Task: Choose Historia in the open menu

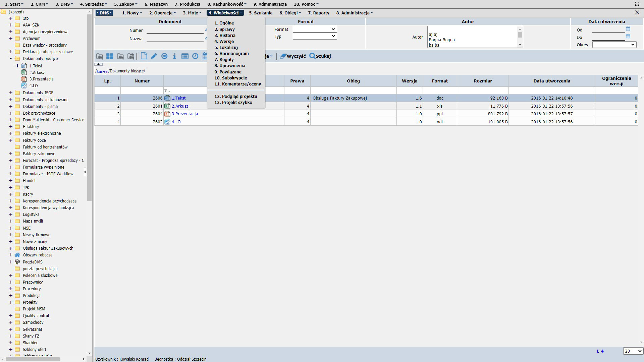Action: pos(227,36)
